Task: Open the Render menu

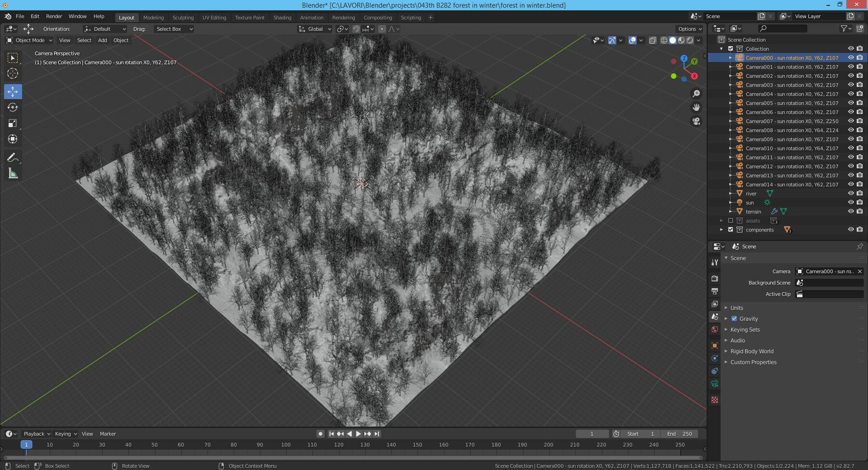Action: [x=54, y=16]
